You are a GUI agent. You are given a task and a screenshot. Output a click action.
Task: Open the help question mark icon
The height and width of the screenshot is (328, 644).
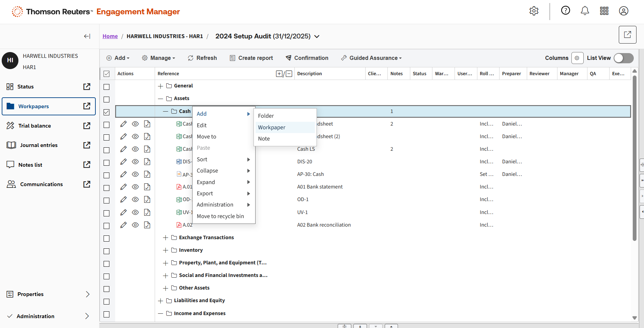565,11
